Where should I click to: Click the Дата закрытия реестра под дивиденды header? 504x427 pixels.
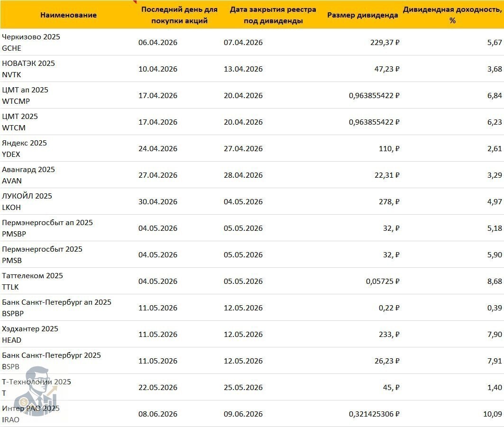(x=273, y=15)
